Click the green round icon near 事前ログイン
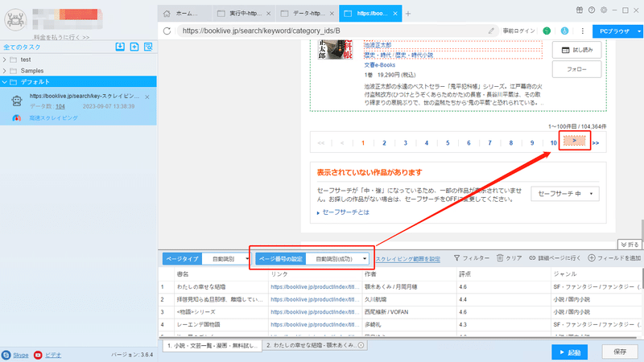Screen dimensions: 644x362 coord(547,31)
